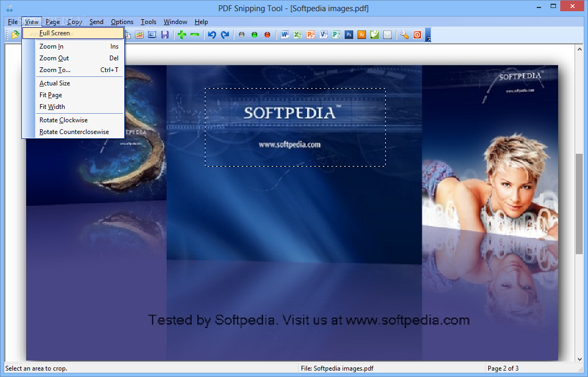Click the vertical scrollbar up arrow
The image size is (588, 377).
579,49
